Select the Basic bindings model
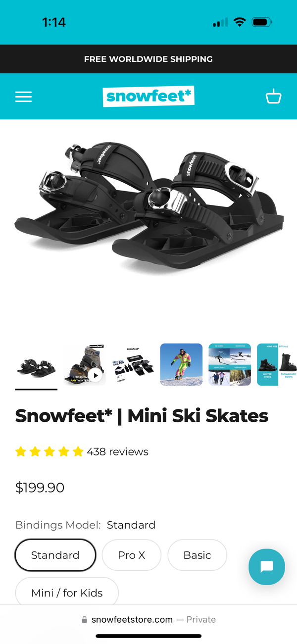 [x=198, y=555]
